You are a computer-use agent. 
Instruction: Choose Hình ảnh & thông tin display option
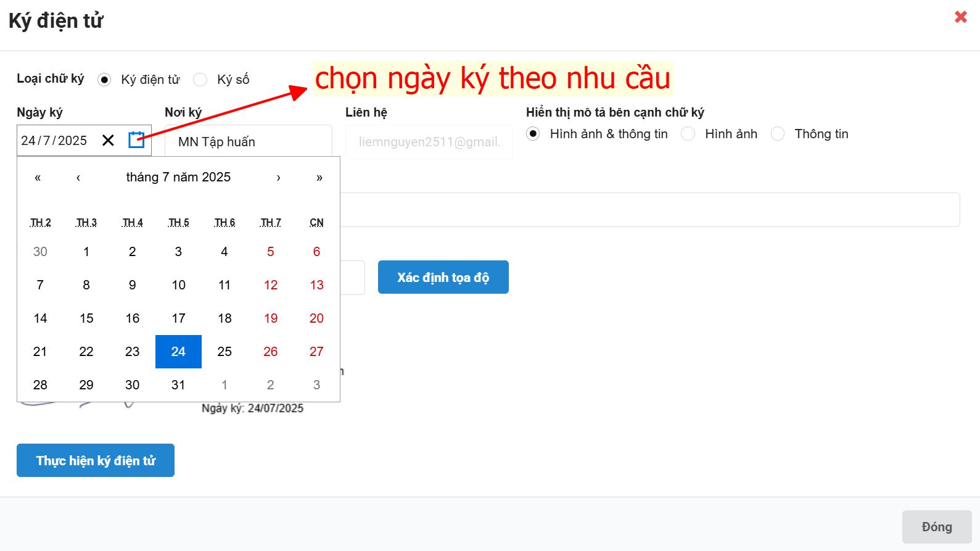[x=533, y=134]
